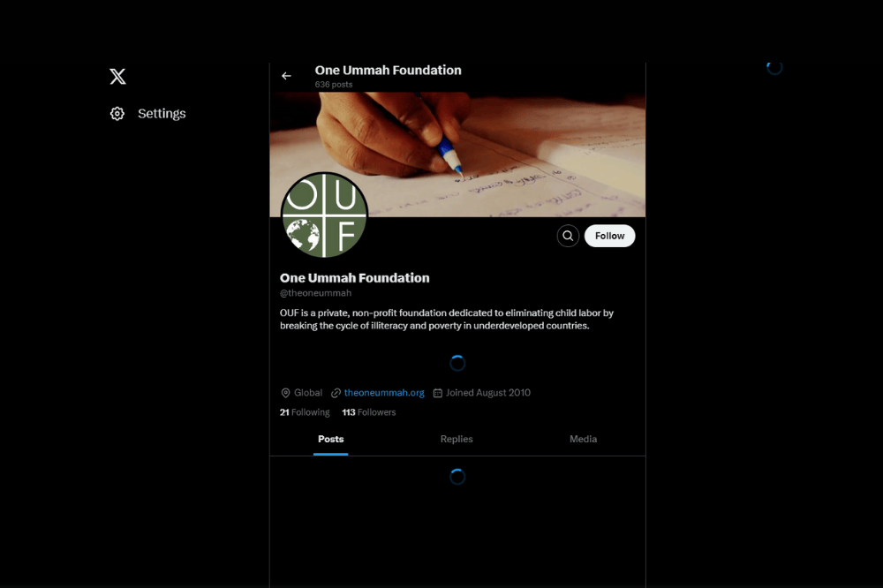Click the @theoneummah handle text
The width and height of the screenshot is (883, 588).
pyautogui.click(x=315, y=293)
